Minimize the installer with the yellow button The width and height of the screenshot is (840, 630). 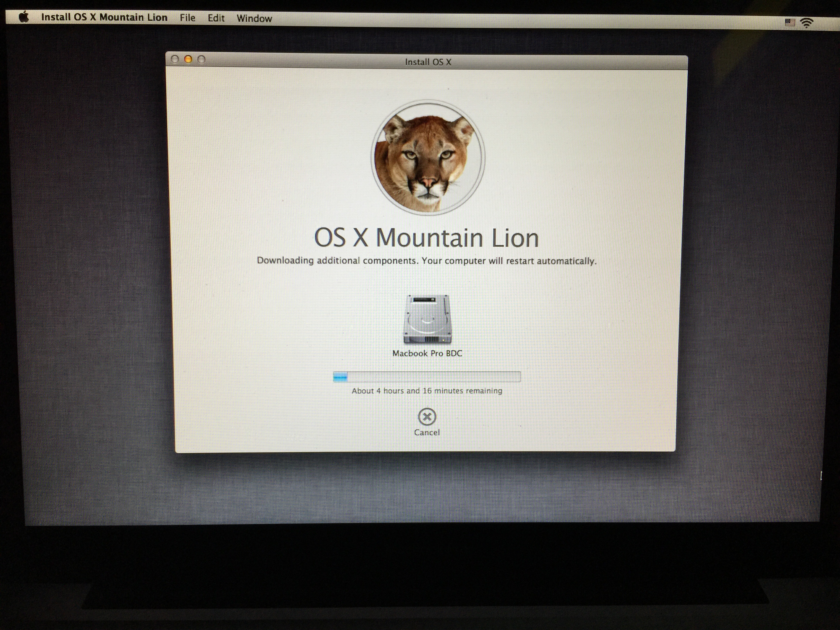point(188,59)
